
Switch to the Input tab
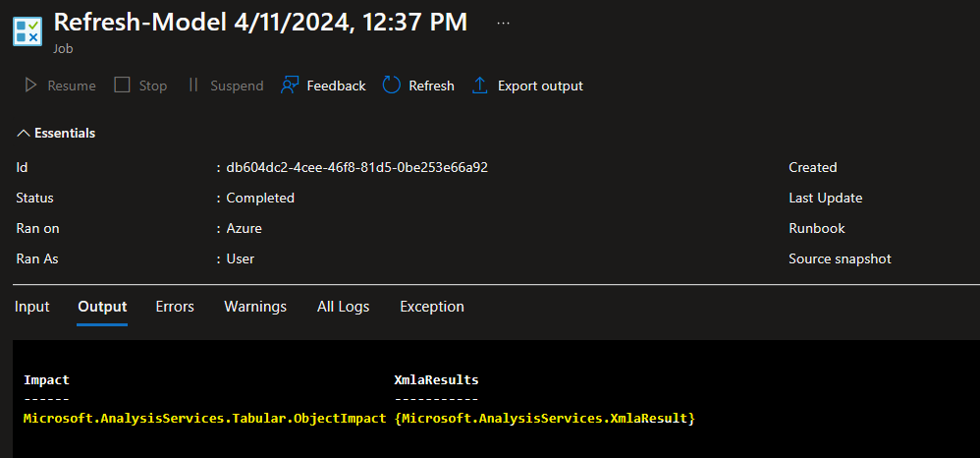(x=31, y=307)
